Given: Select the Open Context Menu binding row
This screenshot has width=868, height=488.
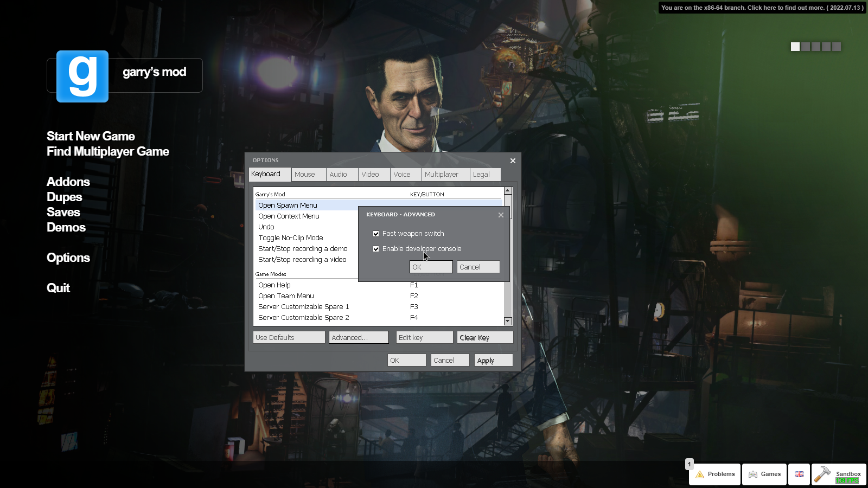Looking at the screenshot, I should (307, 216).
